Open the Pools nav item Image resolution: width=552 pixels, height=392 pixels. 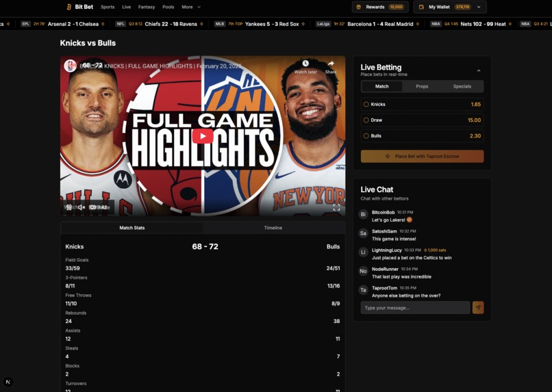pyautogui.click(x=168, y=7)
